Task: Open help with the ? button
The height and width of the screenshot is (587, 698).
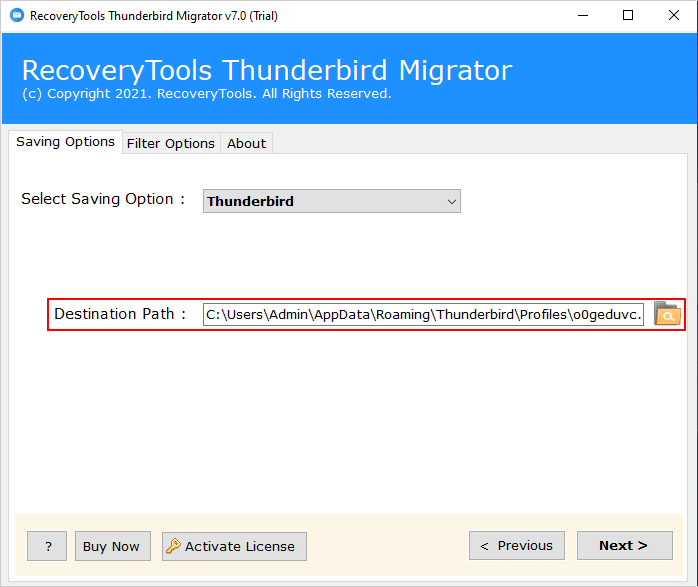Action: coord(47,546)
